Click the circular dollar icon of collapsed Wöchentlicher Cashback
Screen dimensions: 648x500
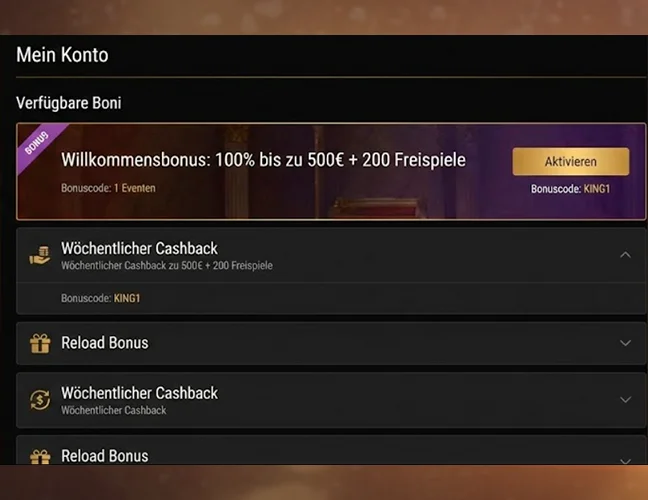coord(40,400)
